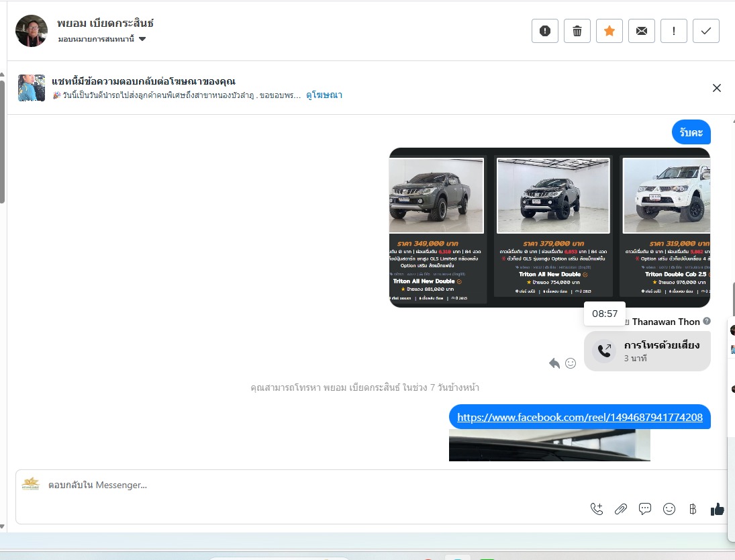Click the help icon beside Thanawan Thon
735x560 pixels.
(707, 321)
